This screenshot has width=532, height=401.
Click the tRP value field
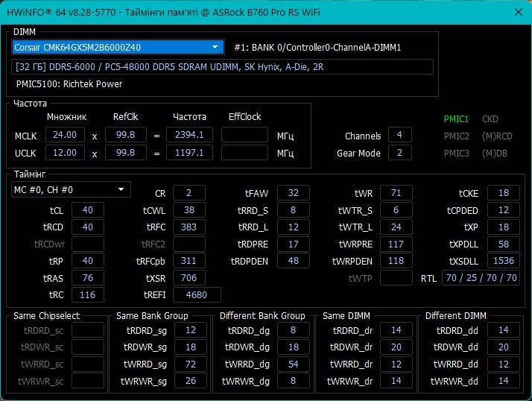87,261
